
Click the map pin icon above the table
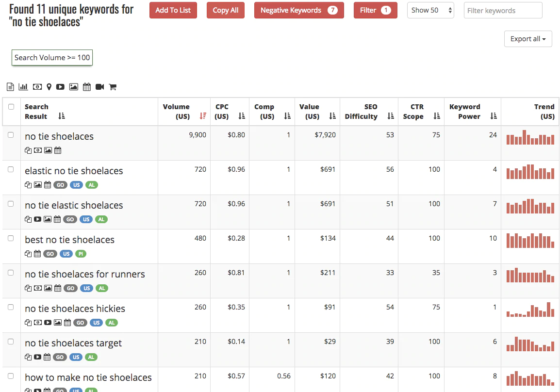49,87
